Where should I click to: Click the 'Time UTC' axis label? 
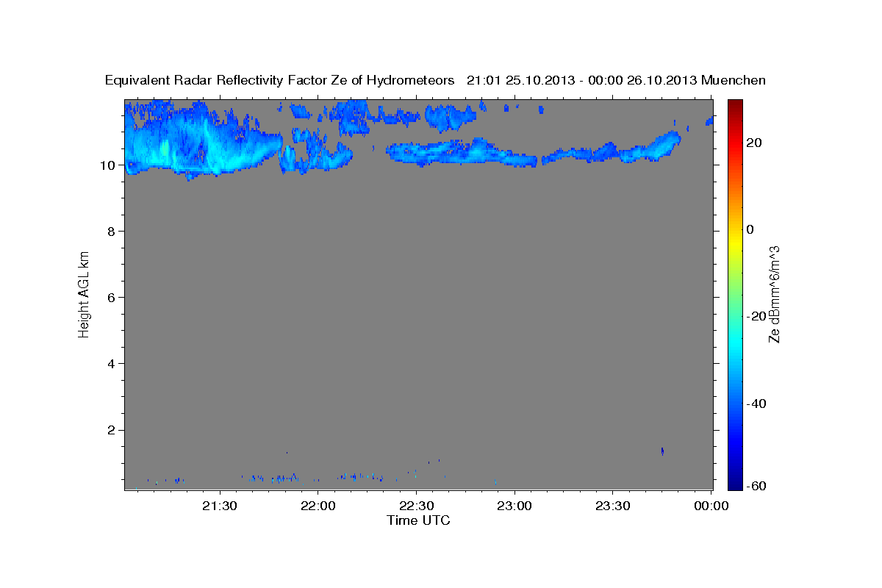pos(418,520)
